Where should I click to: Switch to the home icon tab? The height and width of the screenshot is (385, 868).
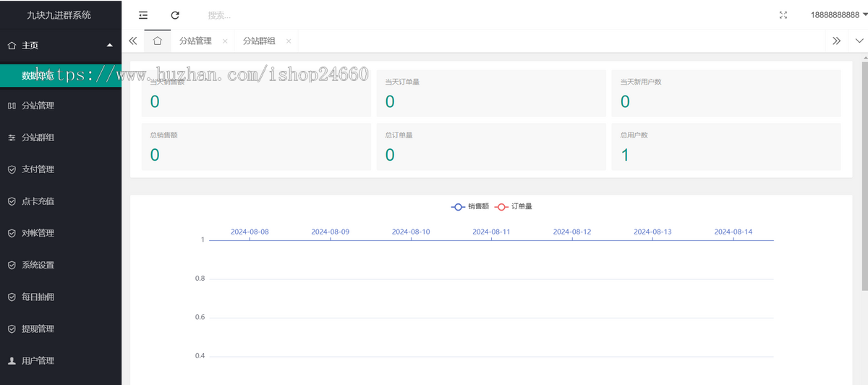pyautogui.click(x=157, y=41)
